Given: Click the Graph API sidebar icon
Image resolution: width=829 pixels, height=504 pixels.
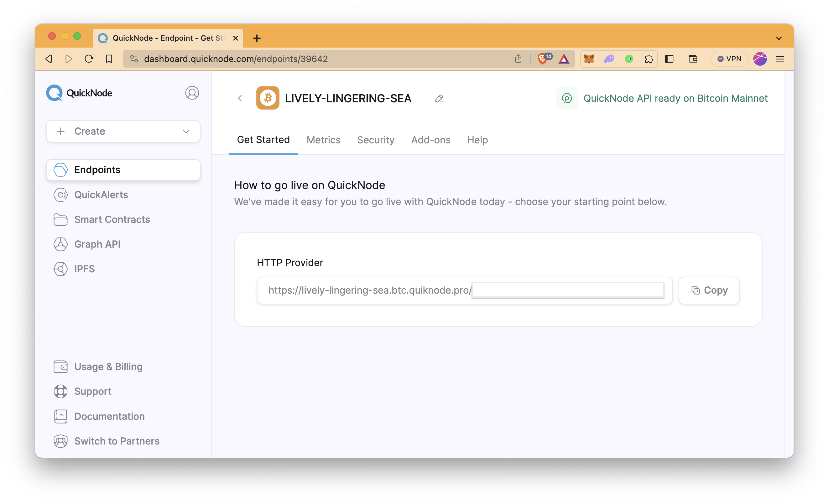Looking at the screenshot, I should (x=60, y=244).
